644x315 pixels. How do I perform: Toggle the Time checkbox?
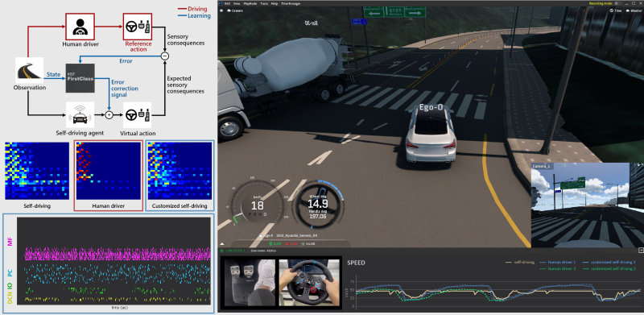pos(612,10)
